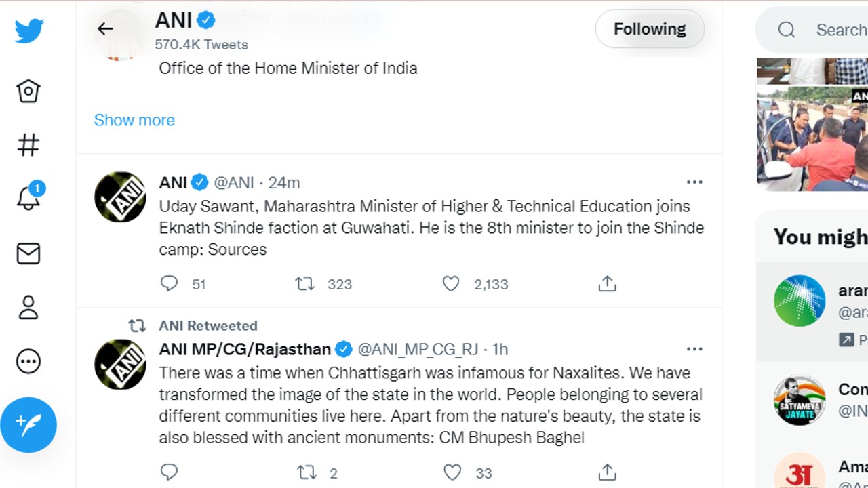Unfollow ANI via the Following button
The height and width of the screenshot is (488, 868).
click(649, 29)
